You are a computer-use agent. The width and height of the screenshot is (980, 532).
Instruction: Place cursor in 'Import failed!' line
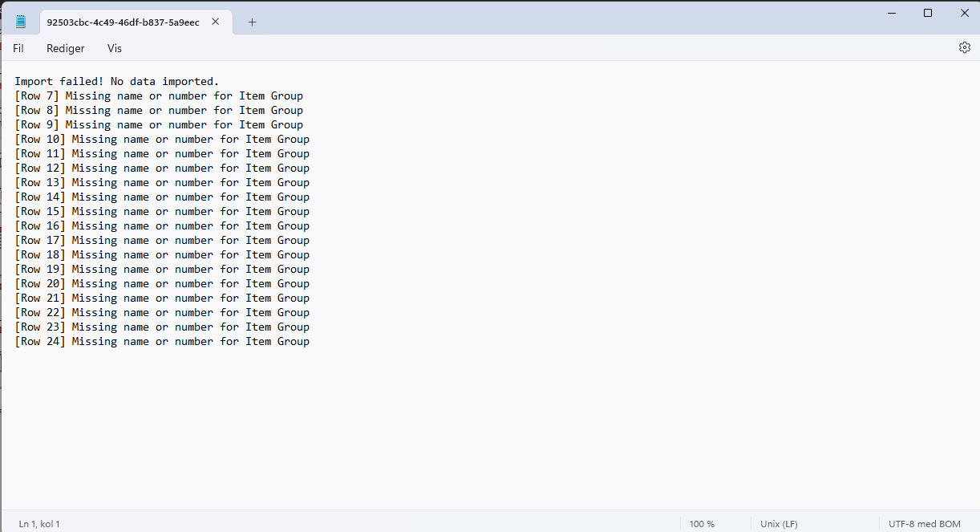(x=116, y=82)
